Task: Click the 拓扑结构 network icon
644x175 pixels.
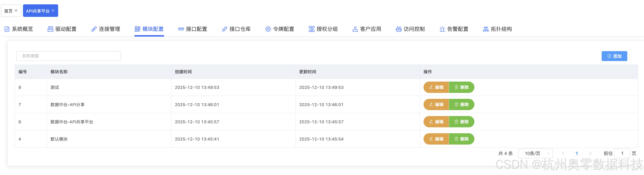Action: 486,29
